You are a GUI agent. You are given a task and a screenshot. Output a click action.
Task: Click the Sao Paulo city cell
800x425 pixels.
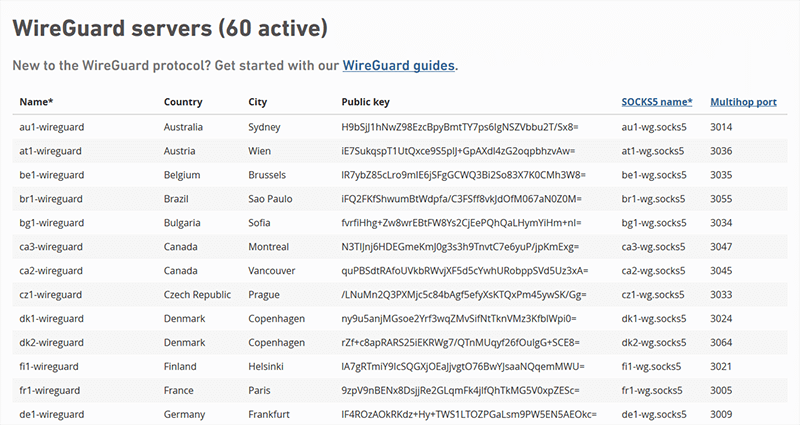point(270,199)
